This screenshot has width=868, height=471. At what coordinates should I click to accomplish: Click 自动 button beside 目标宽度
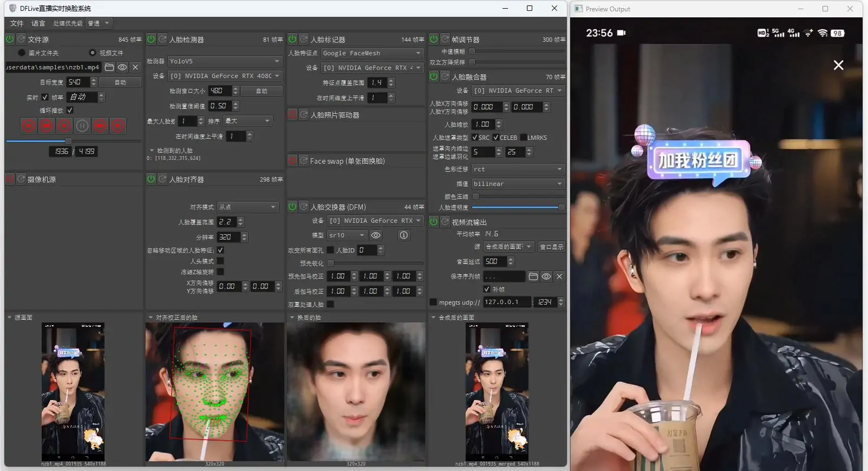click(x=120, y=82)
